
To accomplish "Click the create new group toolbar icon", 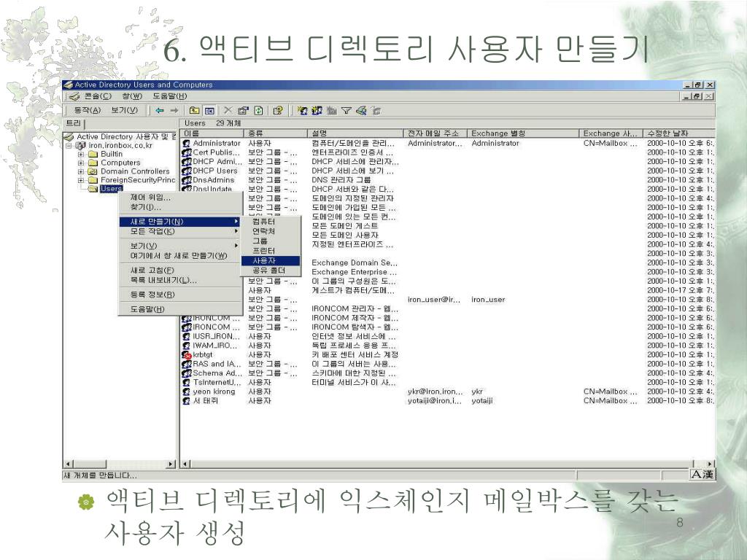I will 317,111.
